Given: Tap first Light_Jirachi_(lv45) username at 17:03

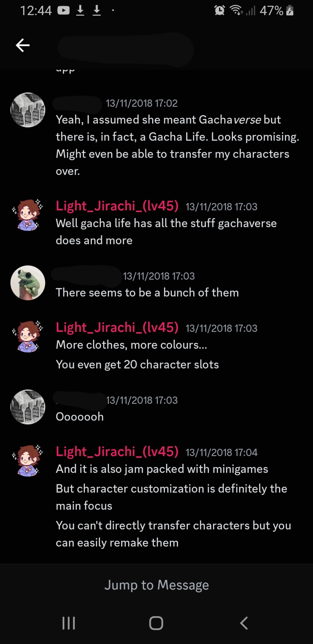Looking at the screenshot, I should pos(117,206).
